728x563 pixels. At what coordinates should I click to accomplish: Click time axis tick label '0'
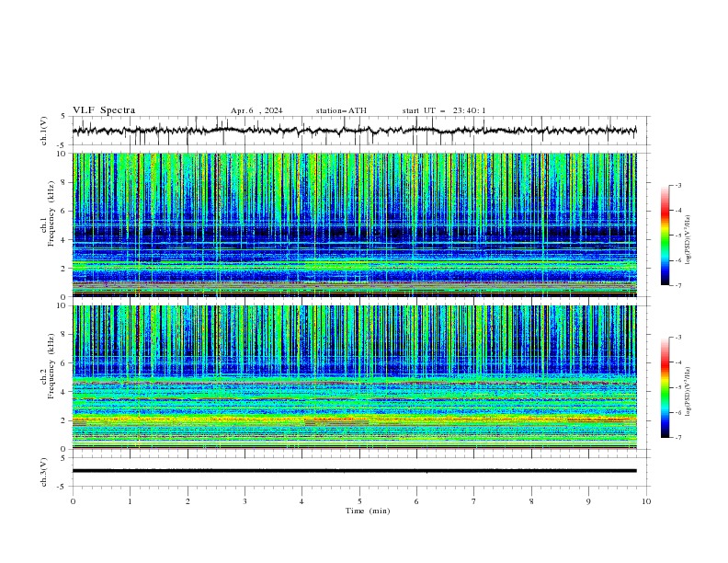click(x=73, y=501)
